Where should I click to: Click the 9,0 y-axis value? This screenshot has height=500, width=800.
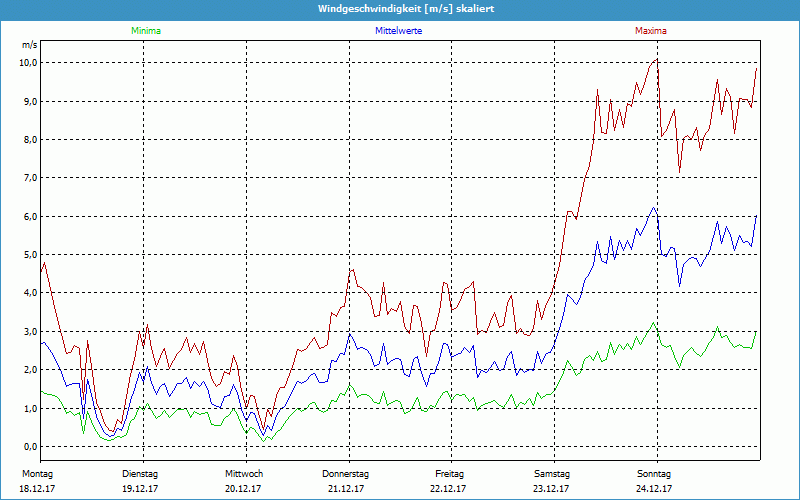click(29, 102)
